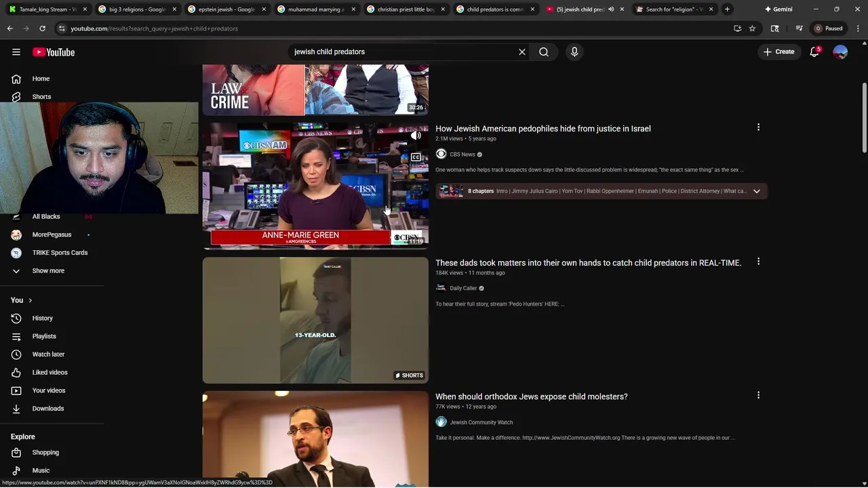Viewport: 868px width, 488px height.
Task: Click the address bar URL
Action: [x=154, y=28]
